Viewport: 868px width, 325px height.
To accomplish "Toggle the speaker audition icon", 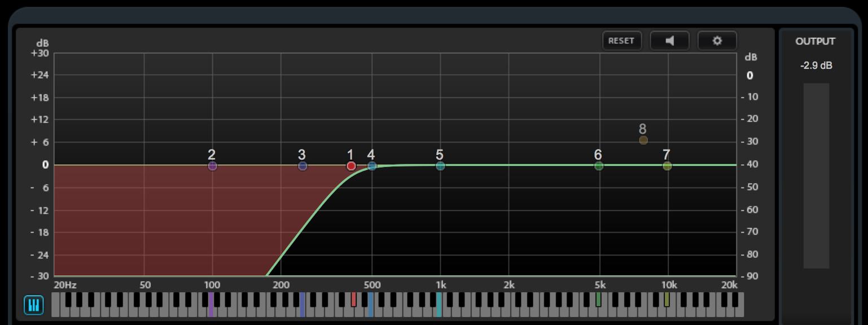I will click(669, 41).
